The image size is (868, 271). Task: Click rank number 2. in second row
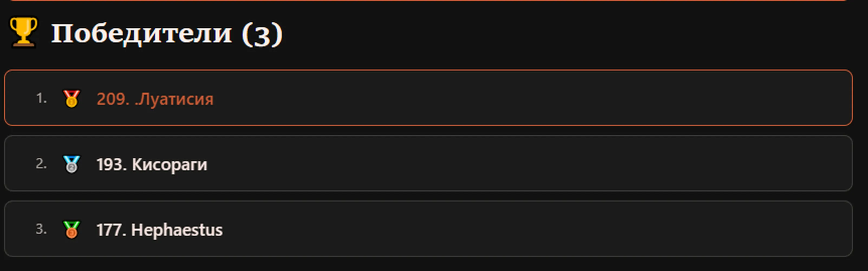pyautogui.click(x=41, y=164)
